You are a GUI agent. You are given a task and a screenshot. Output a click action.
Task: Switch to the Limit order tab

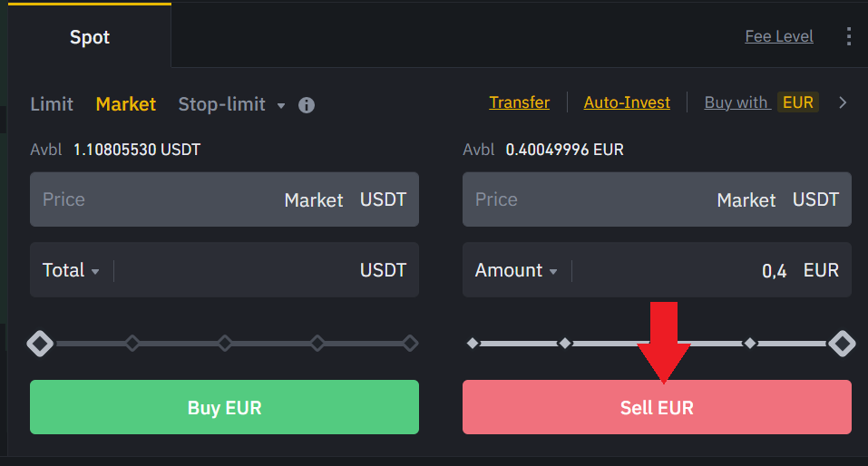(52, 104)
